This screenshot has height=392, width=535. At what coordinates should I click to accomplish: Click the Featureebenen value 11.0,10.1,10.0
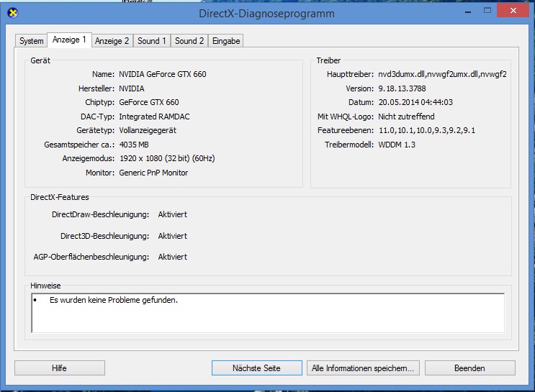427,131
